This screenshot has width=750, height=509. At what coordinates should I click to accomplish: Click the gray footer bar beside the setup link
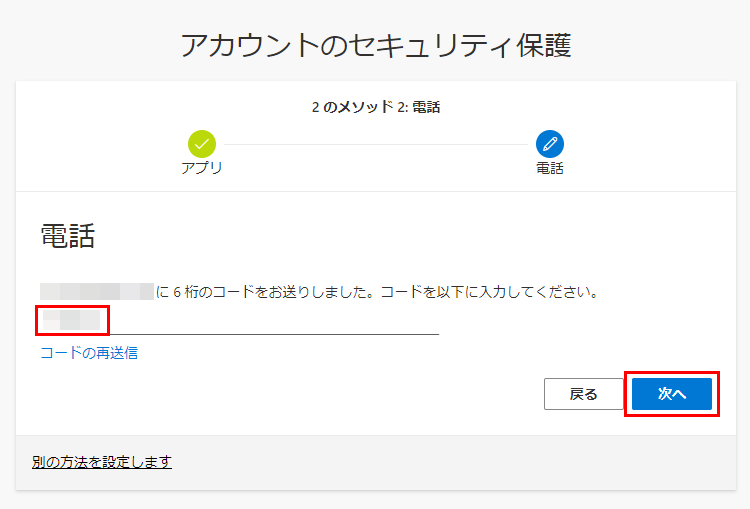pos(450,462)
